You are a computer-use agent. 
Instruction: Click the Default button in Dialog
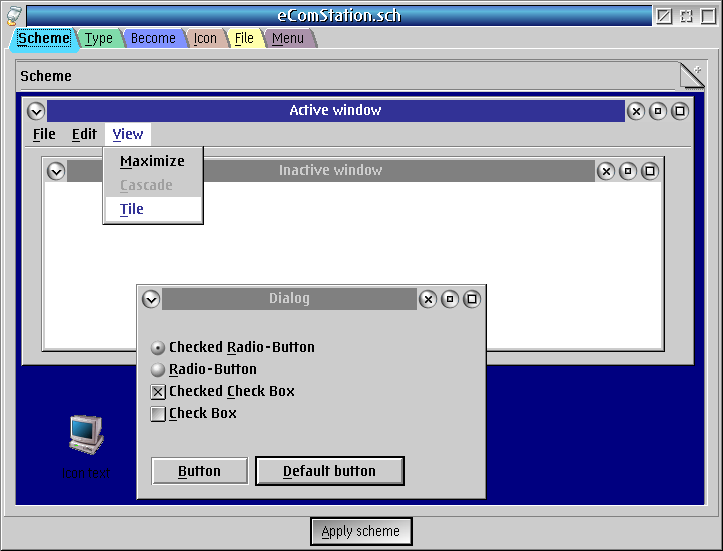(330, 471)
